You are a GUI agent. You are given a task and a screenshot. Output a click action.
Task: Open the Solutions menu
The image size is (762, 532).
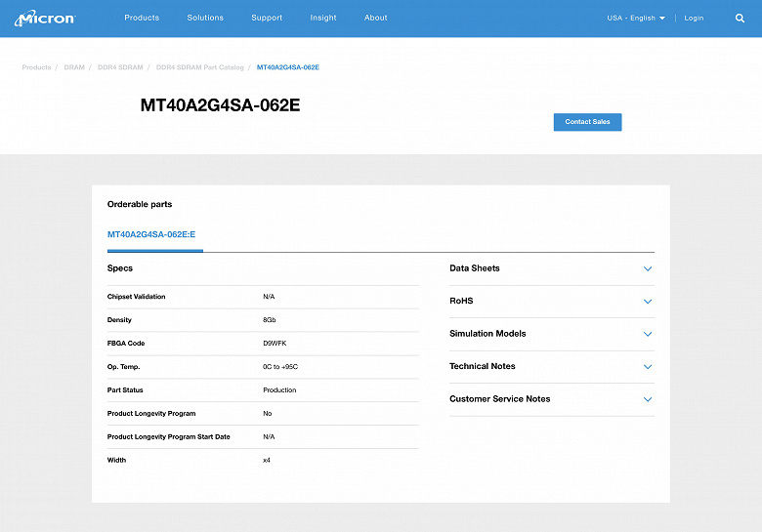pos(205,18)
